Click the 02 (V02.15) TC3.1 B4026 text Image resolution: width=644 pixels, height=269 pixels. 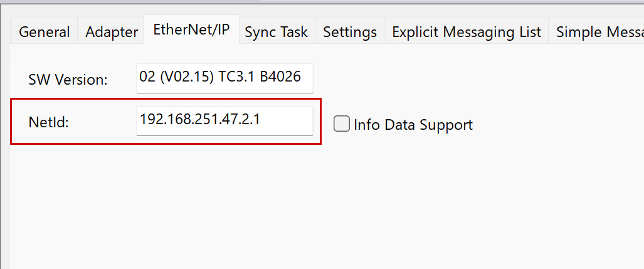(220, 77)
